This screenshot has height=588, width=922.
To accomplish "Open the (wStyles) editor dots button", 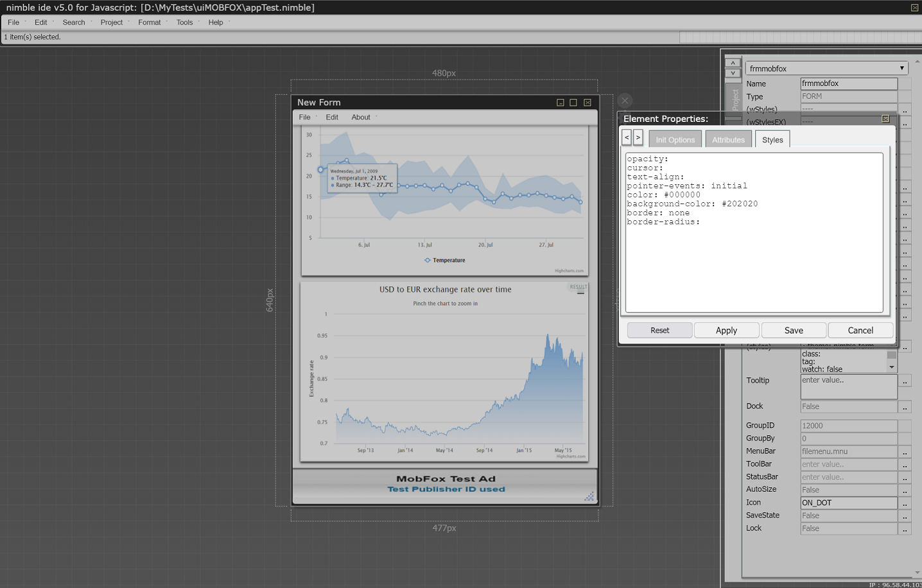I will 905,110.
